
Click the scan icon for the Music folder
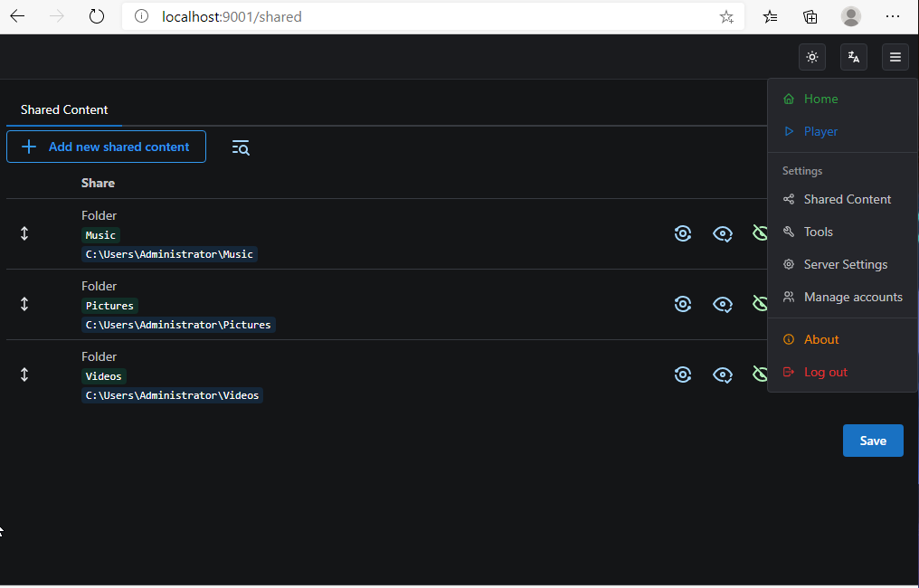click(683, 233)
